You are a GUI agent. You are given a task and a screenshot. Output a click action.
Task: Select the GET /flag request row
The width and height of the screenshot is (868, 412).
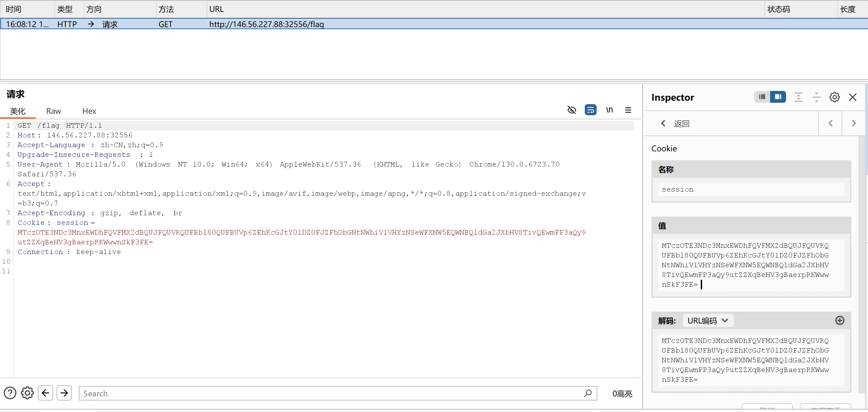(243, 24)
